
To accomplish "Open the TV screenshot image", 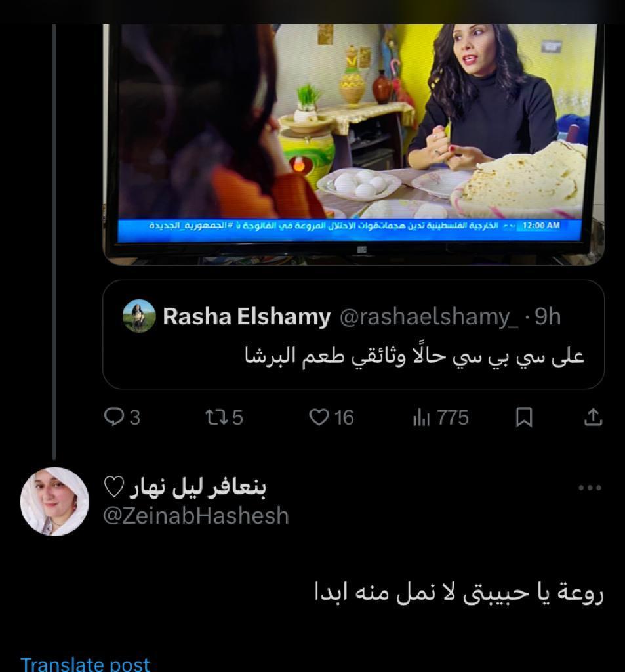I will pos(353,145).
